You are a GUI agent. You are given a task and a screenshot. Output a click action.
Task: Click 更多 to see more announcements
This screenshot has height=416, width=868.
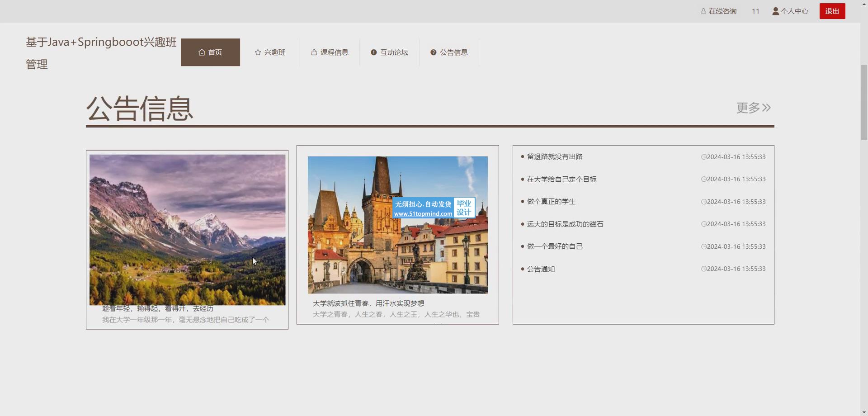click(754, 108)
